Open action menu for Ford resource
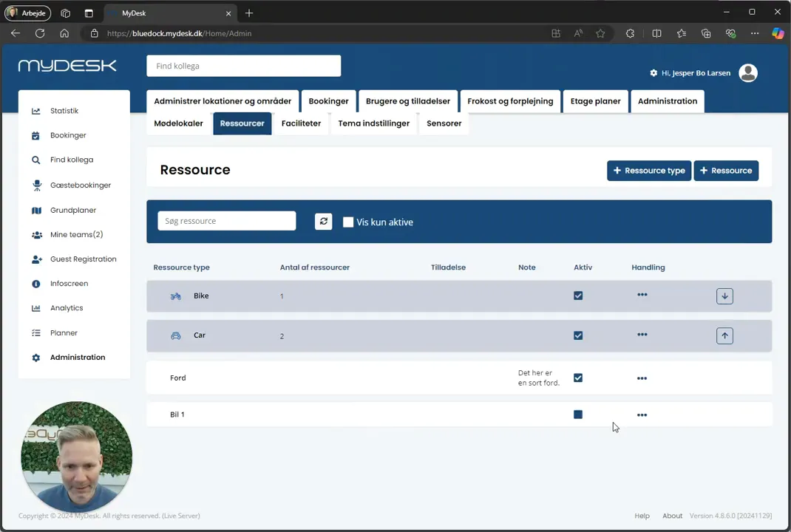This screenshot has height=532, width=791. pos(642,378)
